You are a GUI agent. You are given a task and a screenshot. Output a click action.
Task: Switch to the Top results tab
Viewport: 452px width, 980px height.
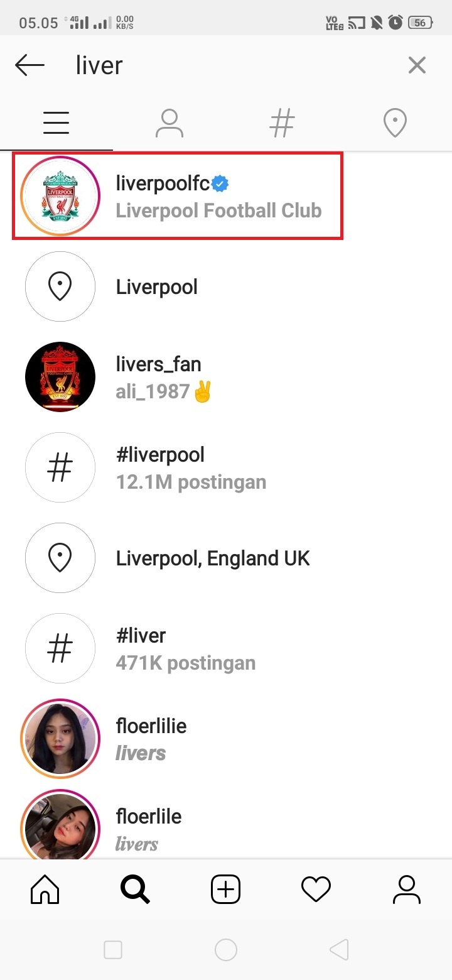click(56, 123)
